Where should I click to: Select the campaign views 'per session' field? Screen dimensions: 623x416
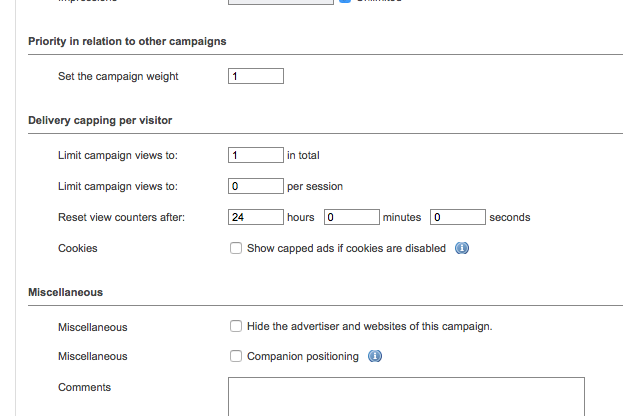point(256,186)
